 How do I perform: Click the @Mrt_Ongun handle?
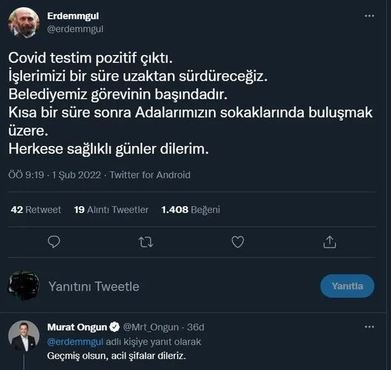pyautogui.click(x=151, y=327)
